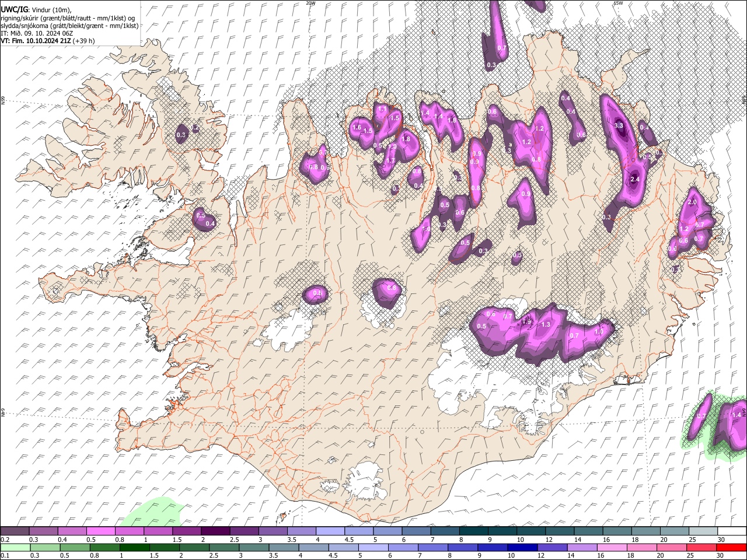Click the 0.1 label on the lower scale
Image resolution: width=747 pixels, height=560 pixels.
[5, 555]
